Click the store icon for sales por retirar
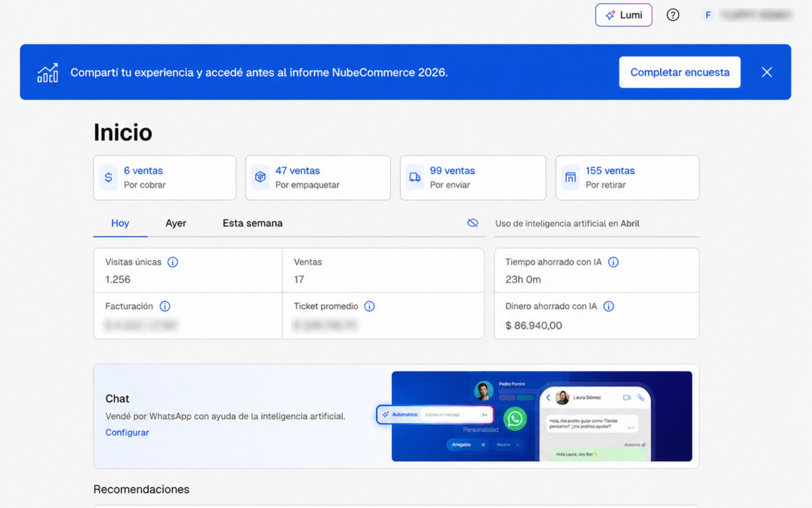Image resolution: width=812 pixels, height=508 pixels. click(570, 177)
